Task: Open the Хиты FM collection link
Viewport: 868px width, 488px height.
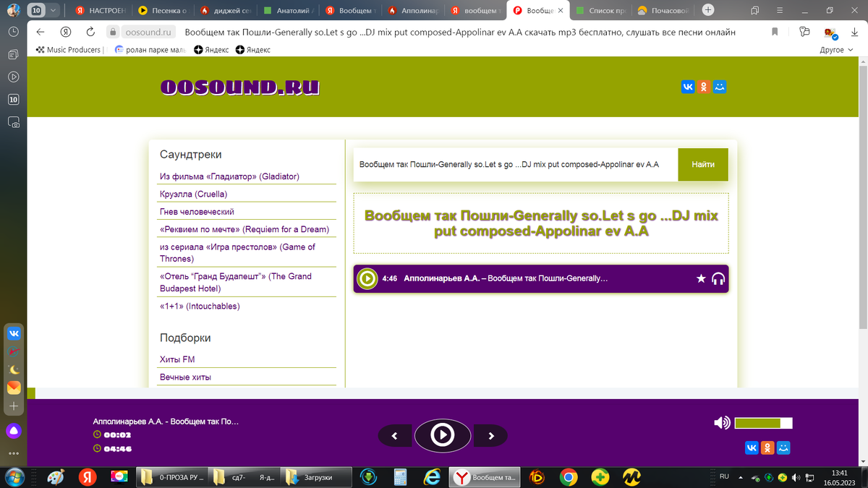Action: point(177,359)
